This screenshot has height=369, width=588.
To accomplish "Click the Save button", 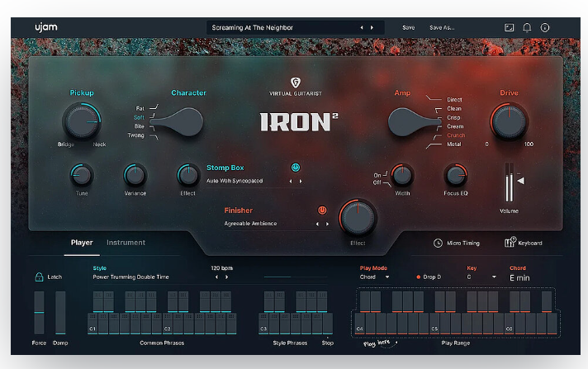I will coord(408,28).
